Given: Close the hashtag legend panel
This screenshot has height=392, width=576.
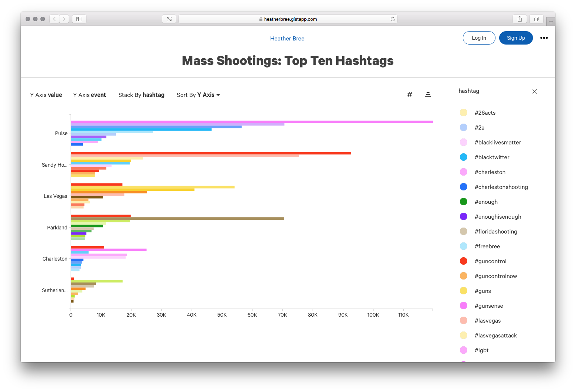Looking at the screenshot, I should tap(534, 91).
